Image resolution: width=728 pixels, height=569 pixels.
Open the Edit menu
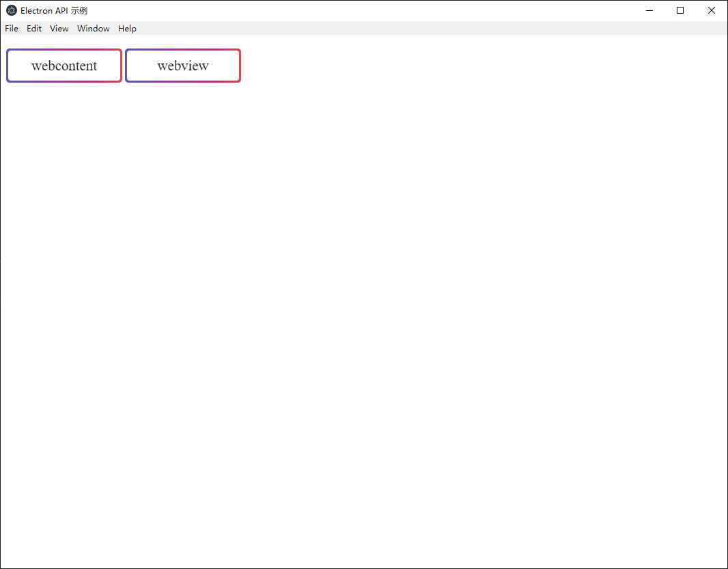tap(34, 28)
